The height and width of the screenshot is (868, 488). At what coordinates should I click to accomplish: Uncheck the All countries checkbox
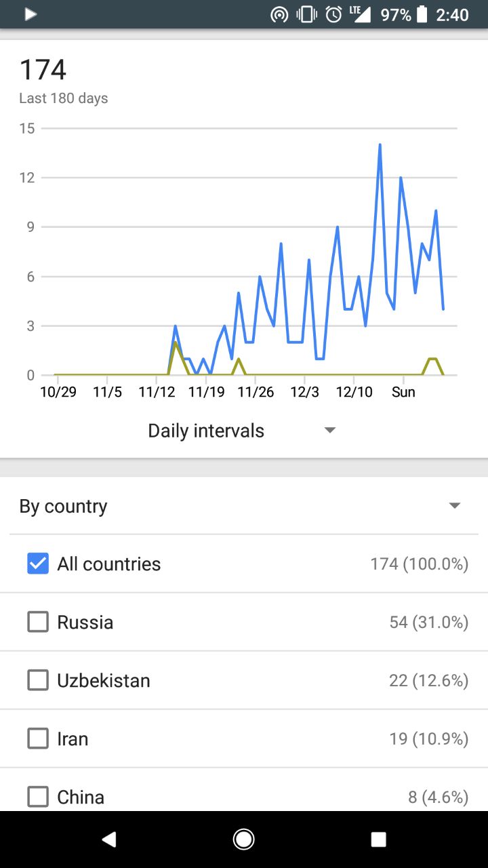[38, 564]
